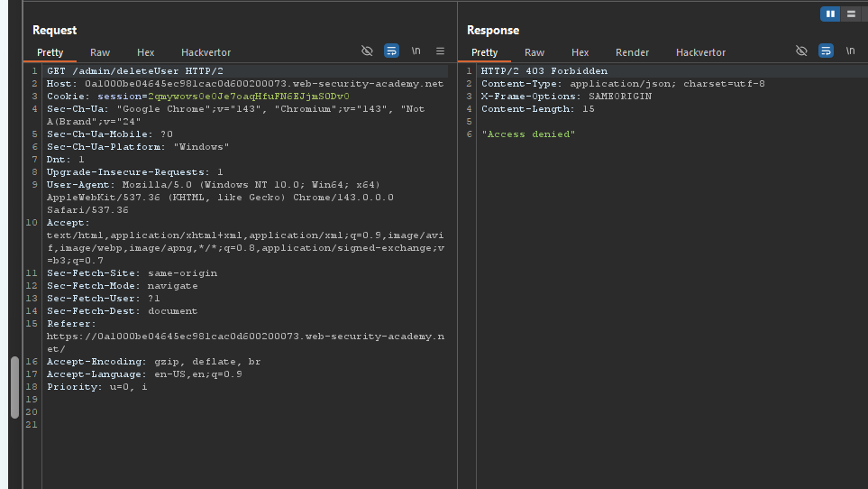Click the Referer header name

[71, 324]
